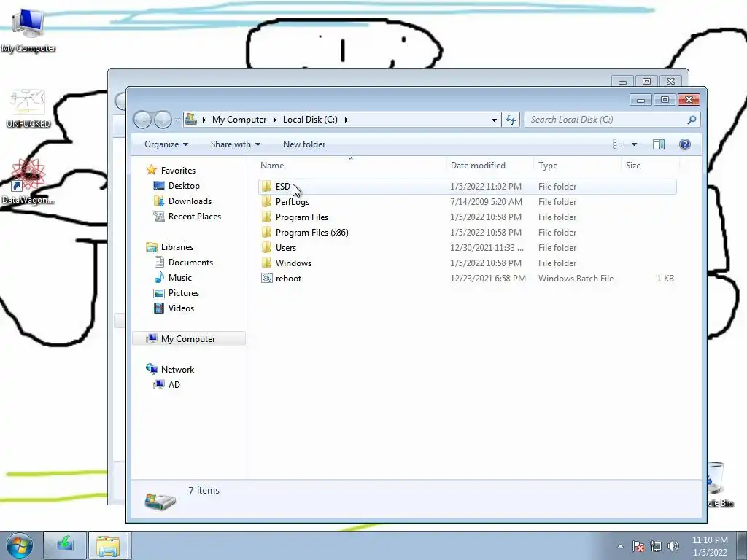Screen dimensions: 747x560
Task: Click the green arrow app on the taskbar
Action: click(x=65, y=545)
